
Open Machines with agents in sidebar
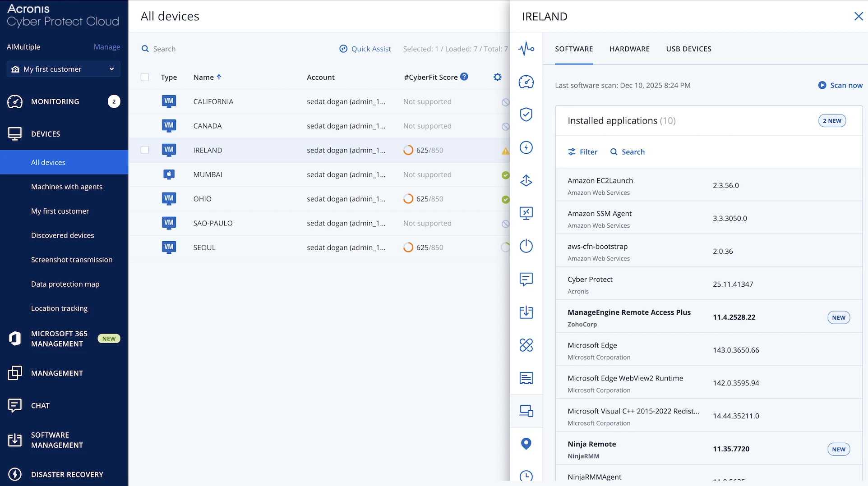pos(67,187)
